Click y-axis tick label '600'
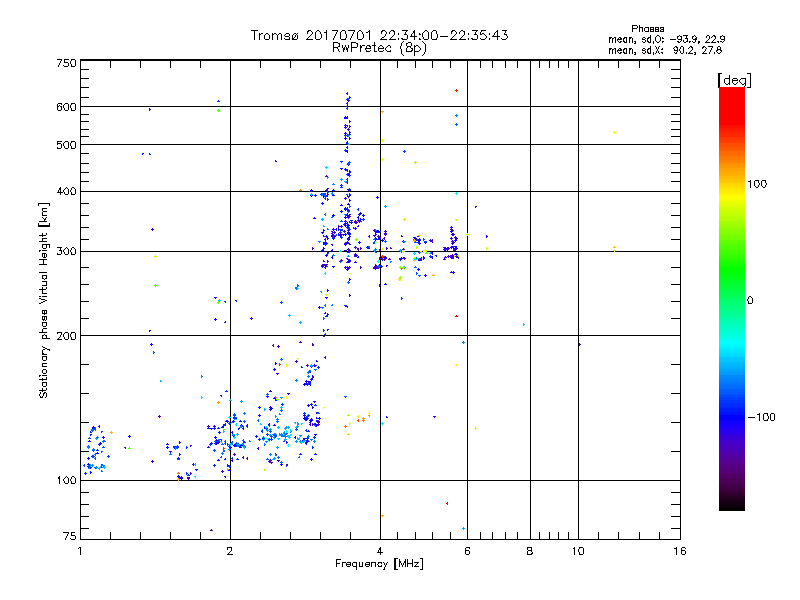 tap(66, 107)
